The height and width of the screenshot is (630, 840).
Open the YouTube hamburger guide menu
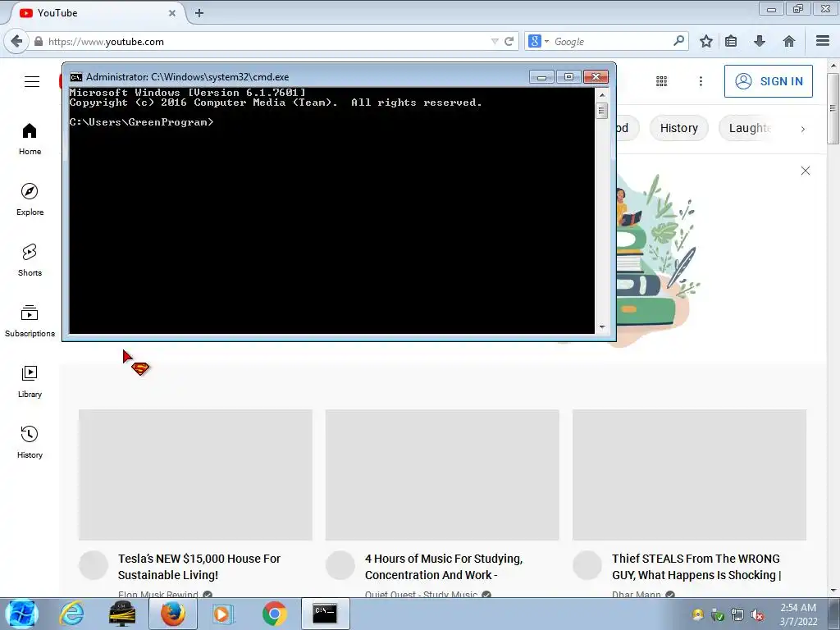(32, 81)
